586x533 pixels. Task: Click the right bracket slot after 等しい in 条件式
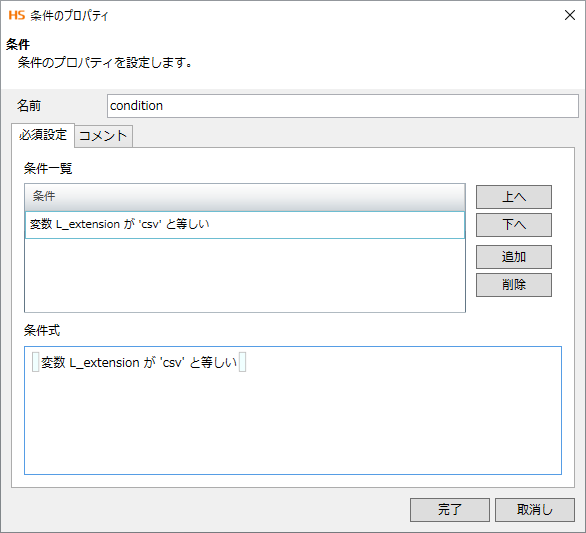click(242, 362)
